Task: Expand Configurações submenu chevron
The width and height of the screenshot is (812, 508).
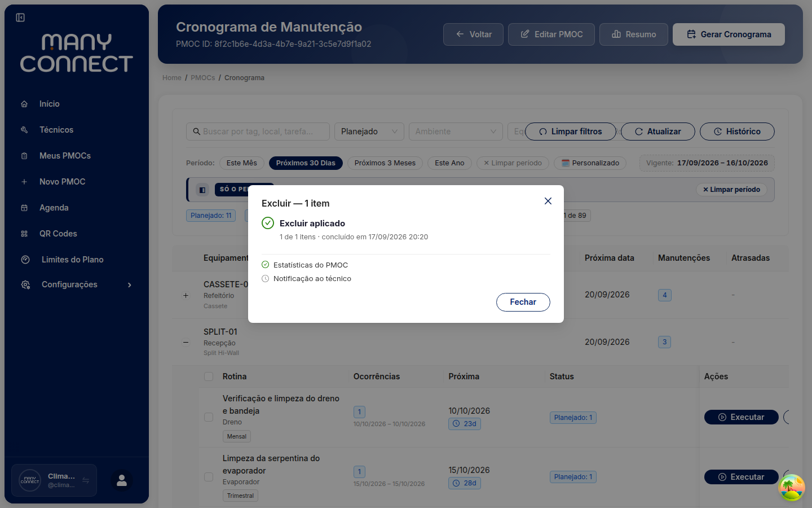Action: pos(130,285)
